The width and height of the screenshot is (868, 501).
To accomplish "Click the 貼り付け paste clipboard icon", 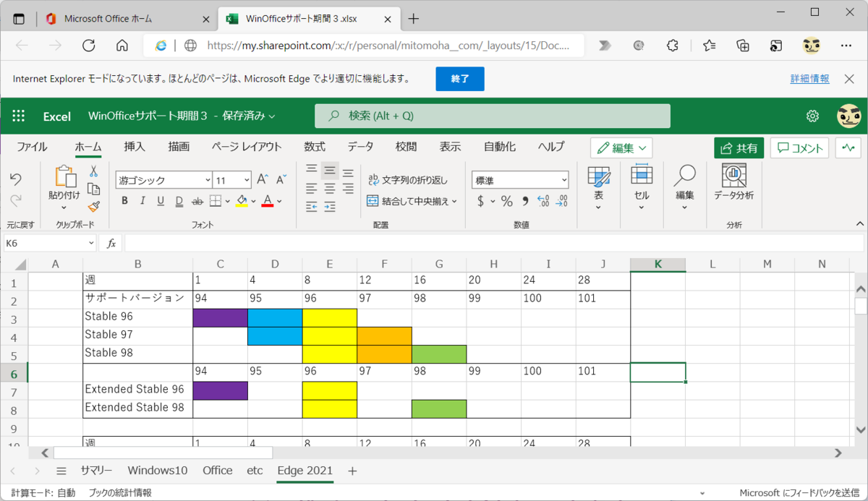I will [65, 176].
